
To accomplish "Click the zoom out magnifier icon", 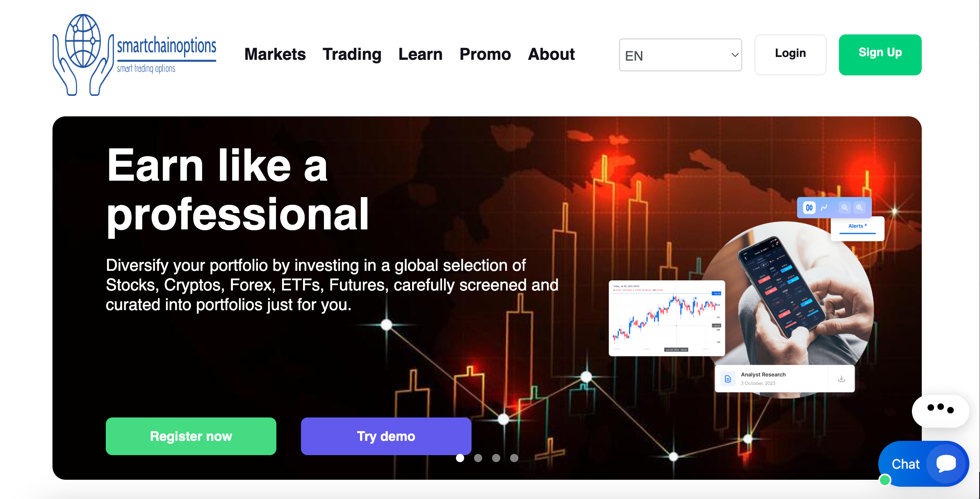I will point(845,208).
